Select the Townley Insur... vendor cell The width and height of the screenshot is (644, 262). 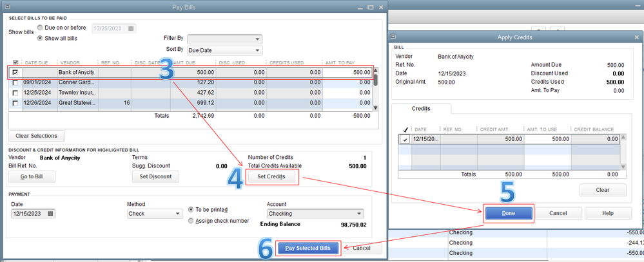click(77, 93)
